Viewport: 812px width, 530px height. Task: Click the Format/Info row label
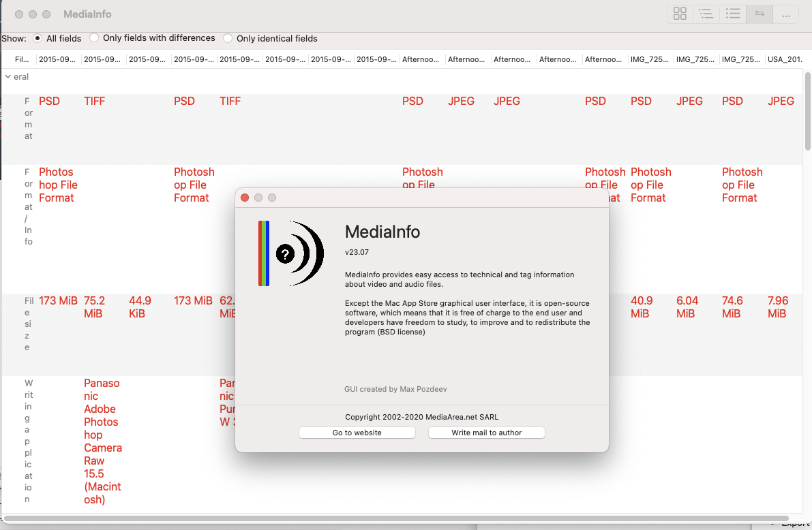coord(29,206)
